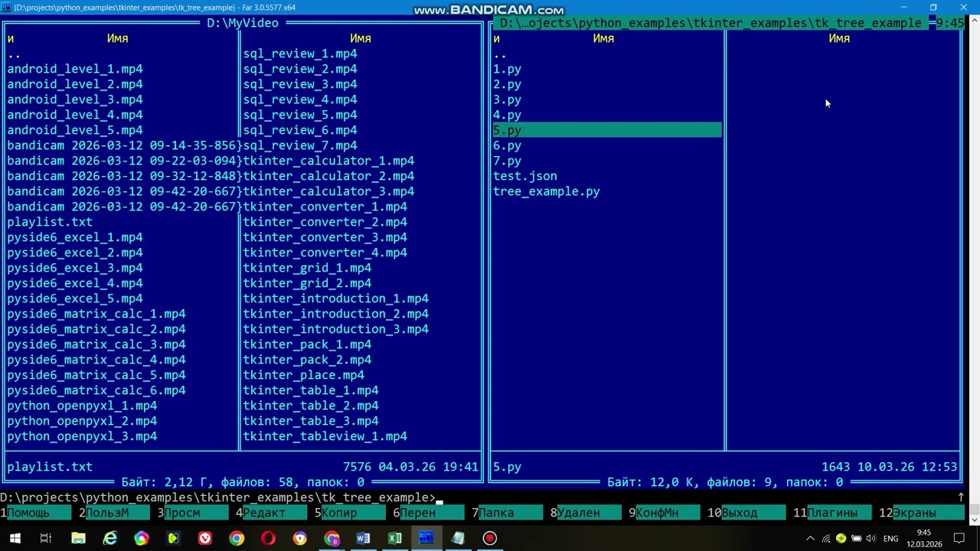Switch to Microsoft Excel on the taskbar
Screen dimensions: 980x551
coord(394,539)
